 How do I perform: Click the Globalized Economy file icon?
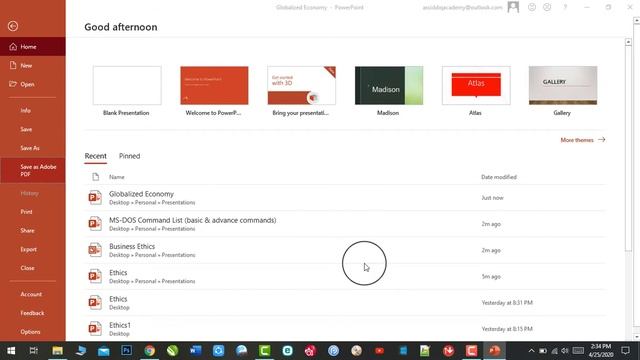coord(95,198)
